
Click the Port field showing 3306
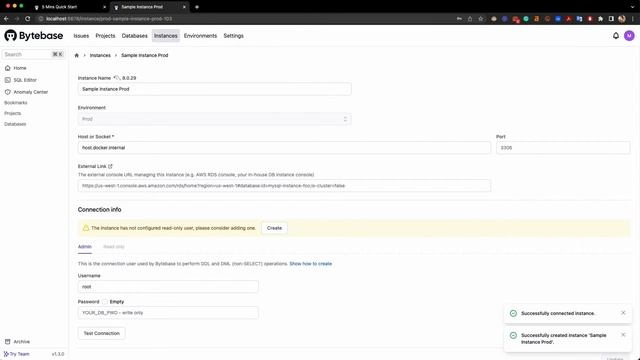click(563, 148)
